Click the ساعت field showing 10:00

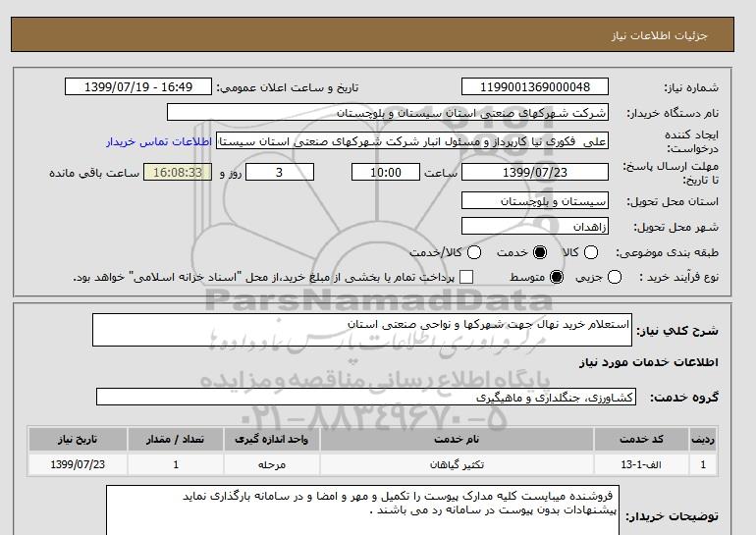386,172
